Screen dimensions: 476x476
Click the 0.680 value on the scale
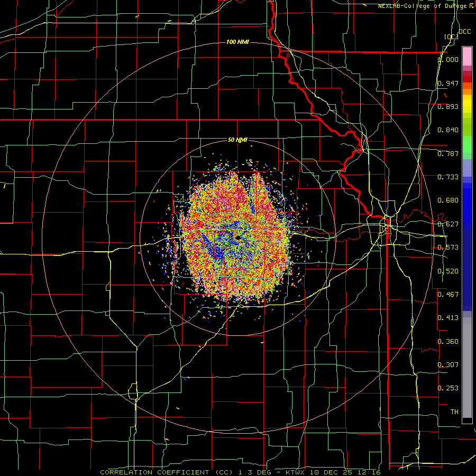coord(448,200)
